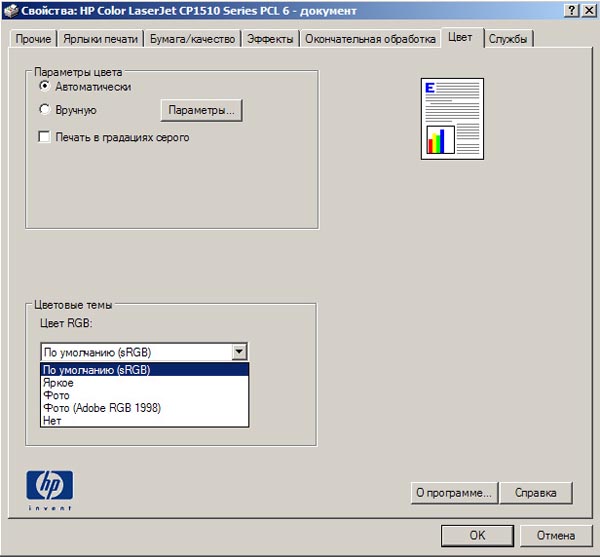Click the HP invent logo
Screen dimensions: 600x557
pyautogui.click(x=50, y=490)
